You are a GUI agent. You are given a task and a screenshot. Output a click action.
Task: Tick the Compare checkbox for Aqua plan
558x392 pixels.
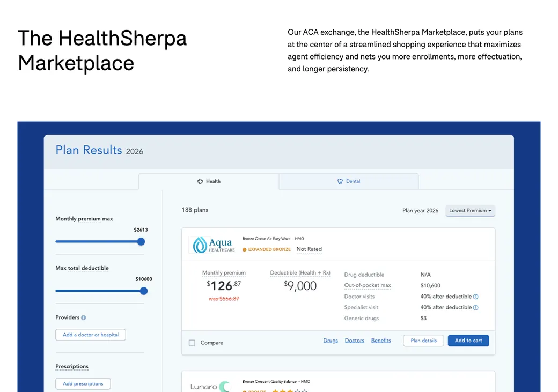coord(192,343)
